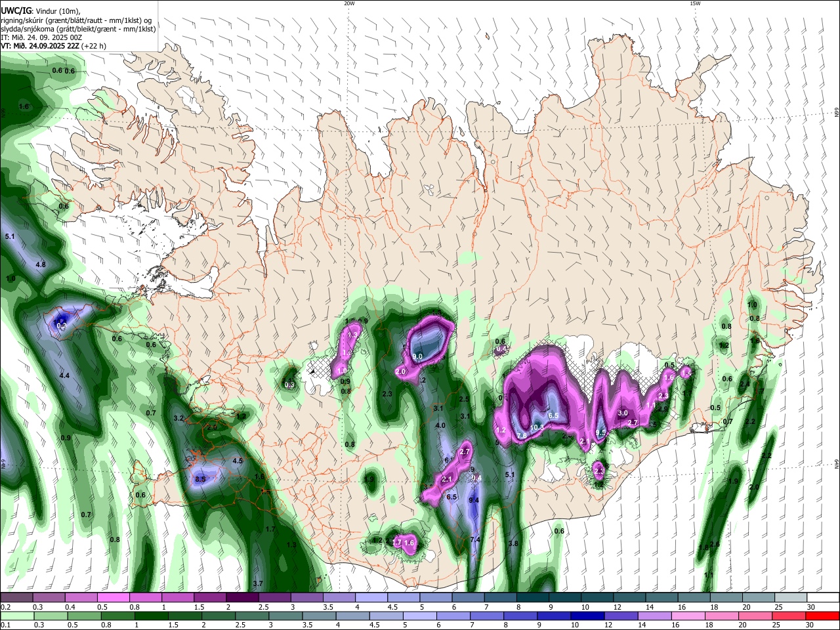
Task: Click the header line containing 'slydda/snjókoma'
Action: point(78,29)
